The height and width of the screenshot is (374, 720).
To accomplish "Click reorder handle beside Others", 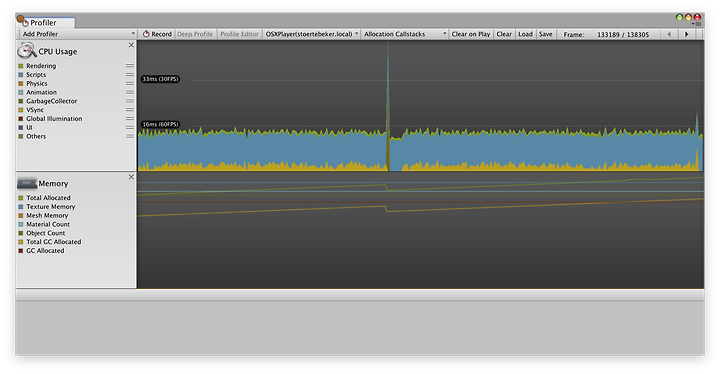I will click(x=130, y=136).
